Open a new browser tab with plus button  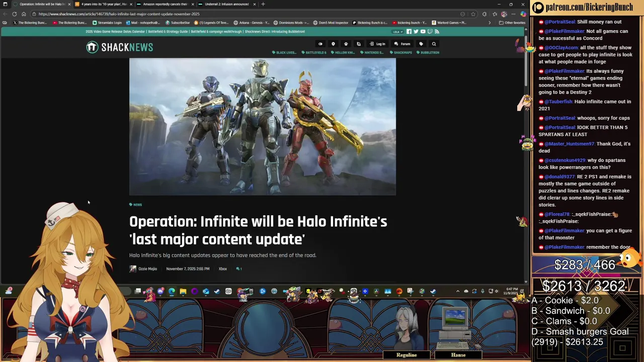click(x=263, y=4)
